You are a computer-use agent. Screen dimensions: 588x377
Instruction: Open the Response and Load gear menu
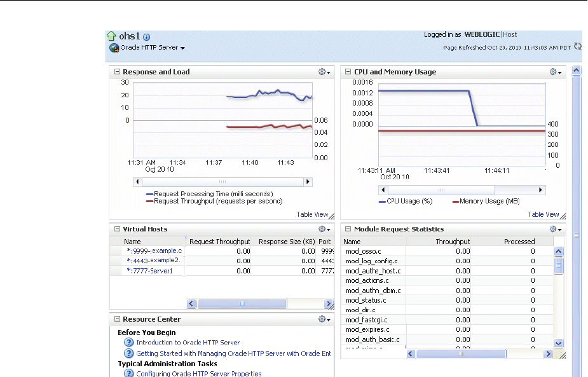pyautogui.click(x=324, y=72)
